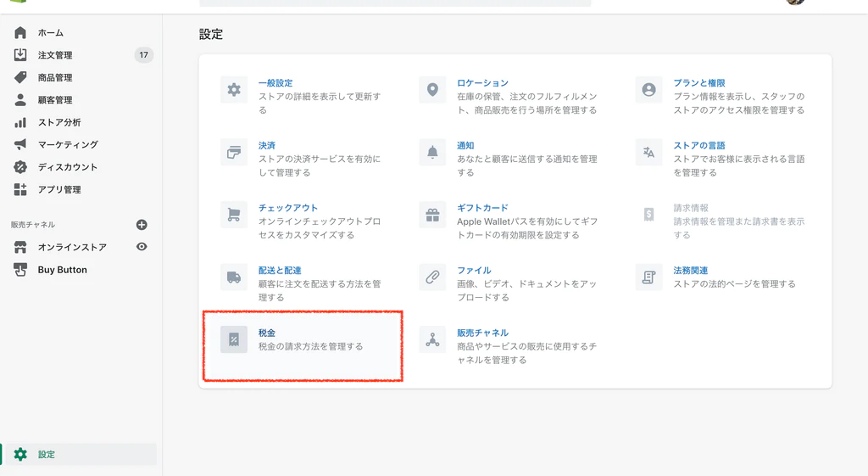Image resolution: width=868 pixels, height=476 pixels.
Task: Go to 商品管理 menu item
Action: click(x=55, y=77)
